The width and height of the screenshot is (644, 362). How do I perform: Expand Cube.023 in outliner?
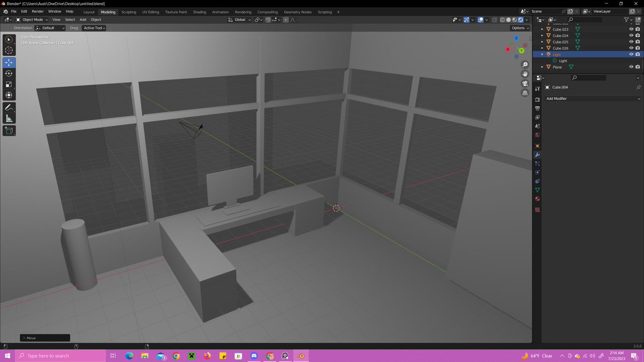tap(542, 29)
